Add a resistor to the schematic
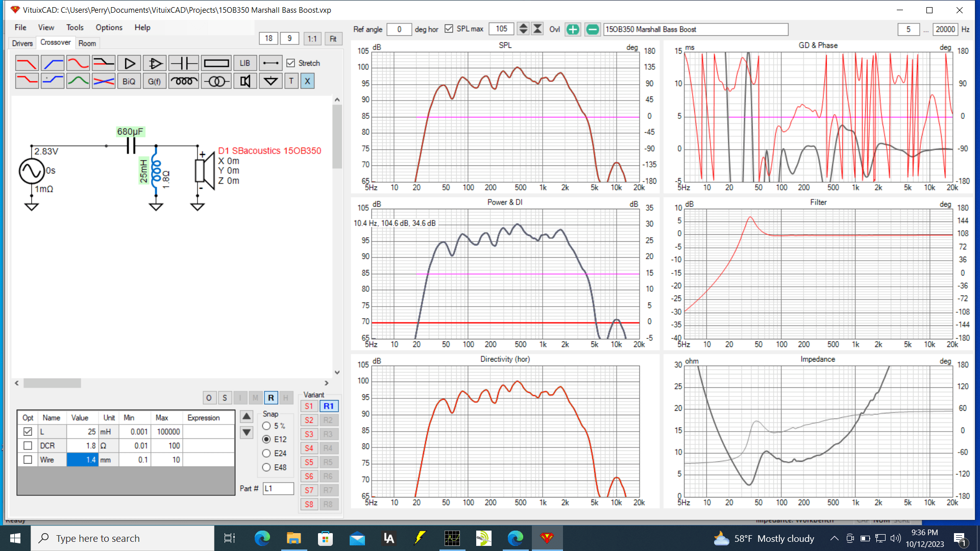This screenshot has height=551, width=980. 216,63
